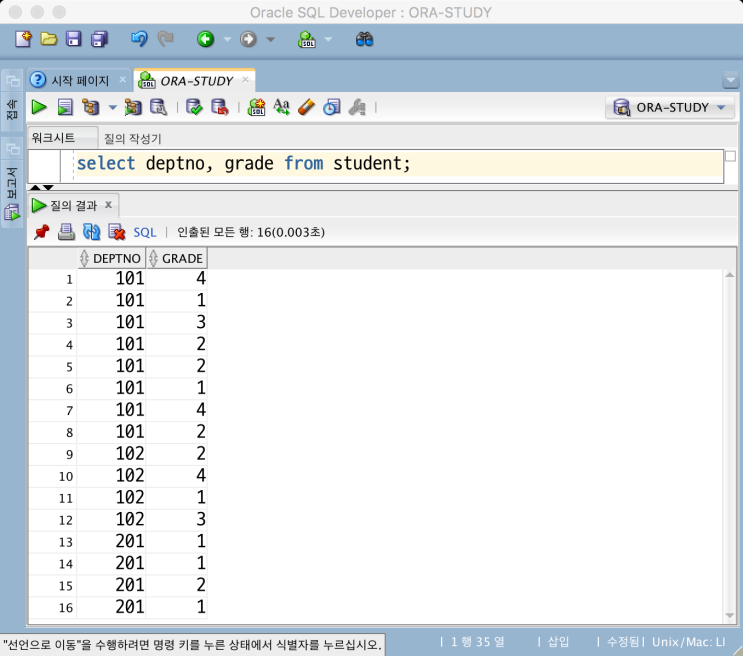This screenshot has width=743, height=656.
Task: Click the Autotrace icon
Action: 133,107
